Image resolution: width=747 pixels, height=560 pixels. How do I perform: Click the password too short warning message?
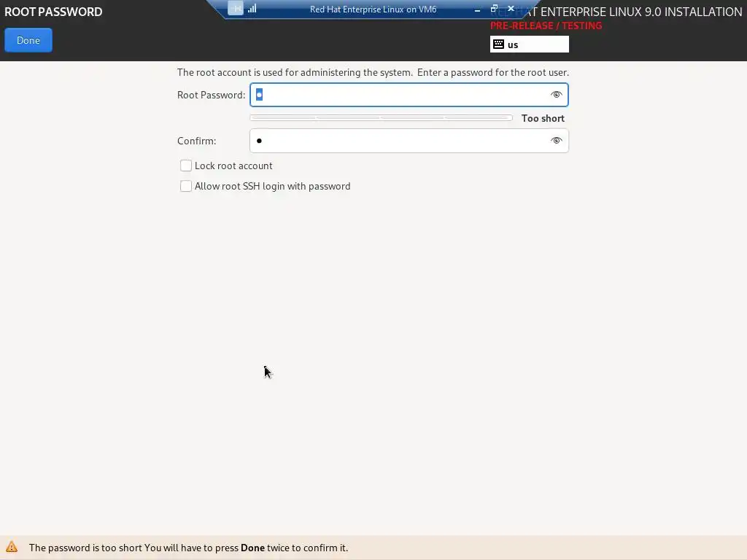(x=188, y=548)
